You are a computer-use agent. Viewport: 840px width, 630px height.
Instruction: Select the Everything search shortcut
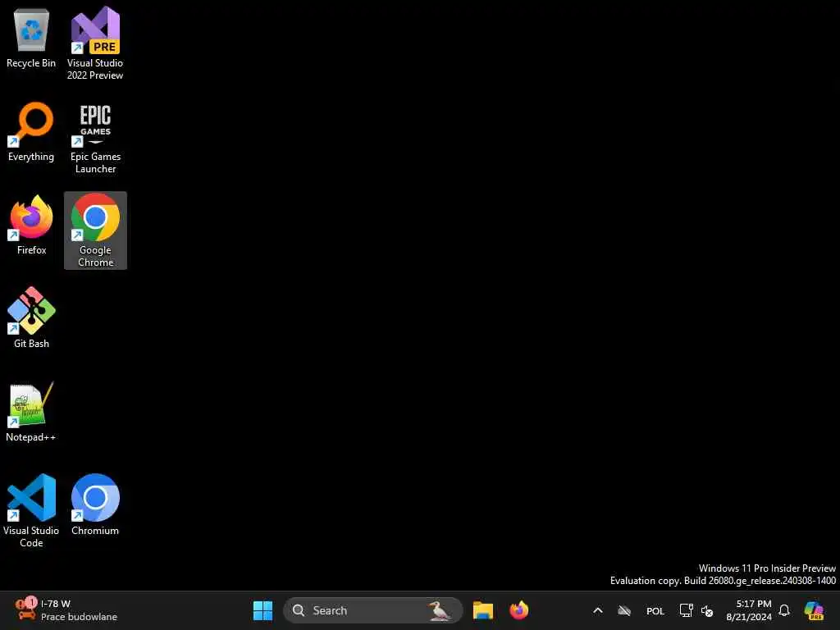tap(31, 132)
